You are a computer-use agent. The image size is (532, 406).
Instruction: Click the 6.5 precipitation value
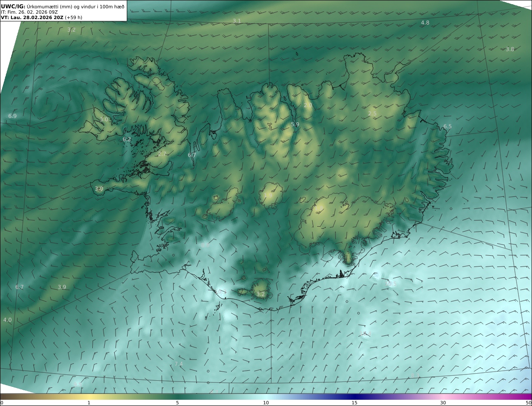(x=448, y=126)
